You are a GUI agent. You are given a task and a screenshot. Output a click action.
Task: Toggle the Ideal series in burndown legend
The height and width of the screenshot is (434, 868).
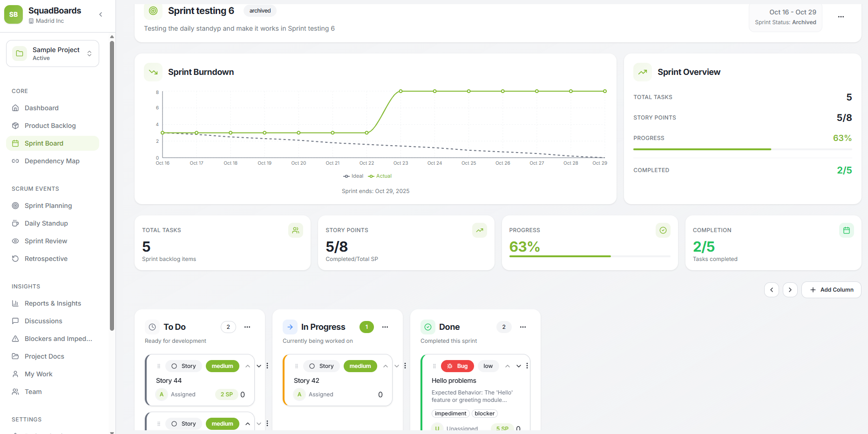pyautogui.click(x=353, y=176)
